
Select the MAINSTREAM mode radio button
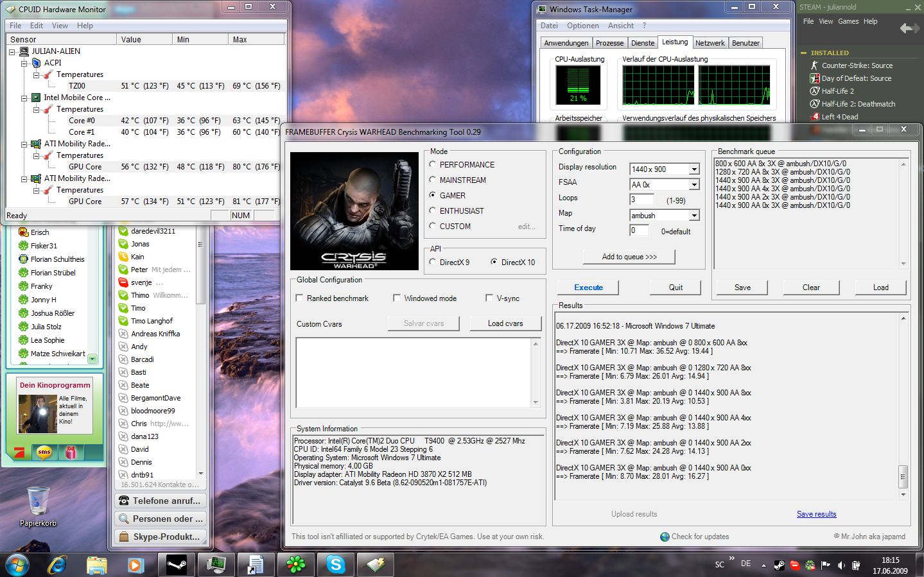coord(433,180)
